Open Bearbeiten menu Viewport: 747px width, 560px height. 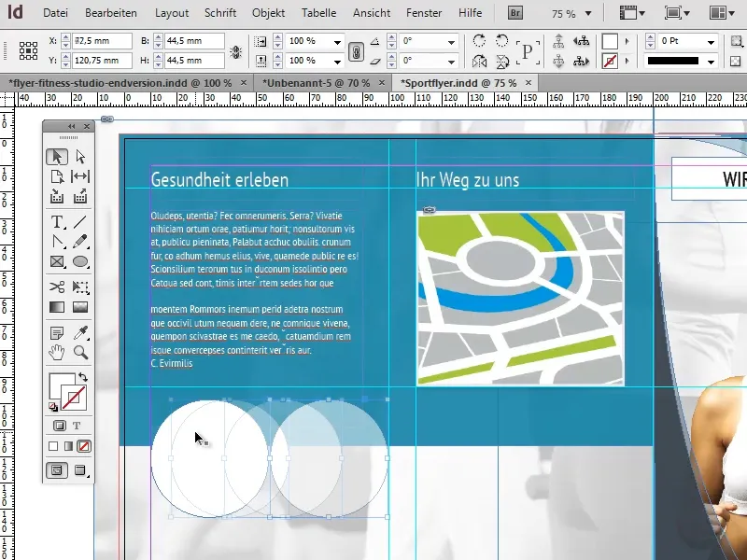(111, 13)
